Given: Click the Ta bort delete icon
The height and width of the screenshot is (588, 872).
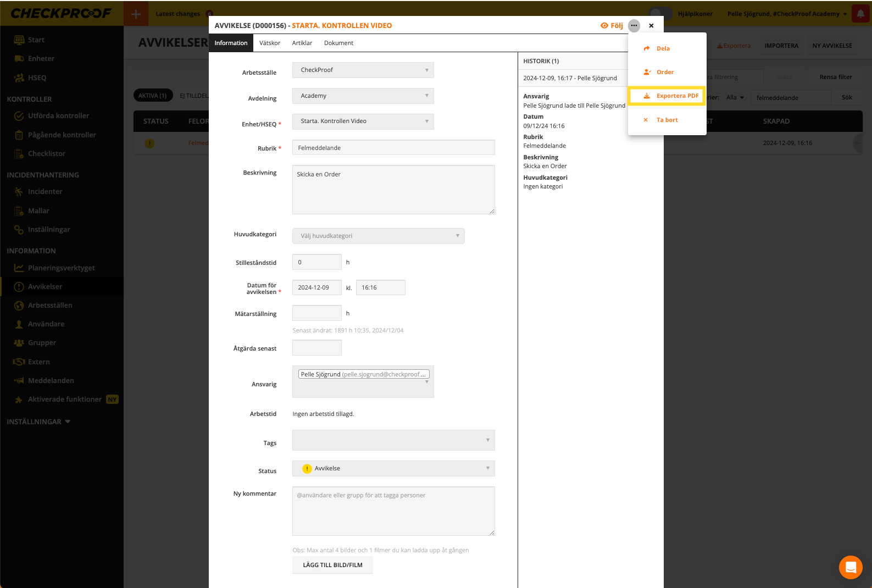Looking at the screenshot, I should click(646, 120).
